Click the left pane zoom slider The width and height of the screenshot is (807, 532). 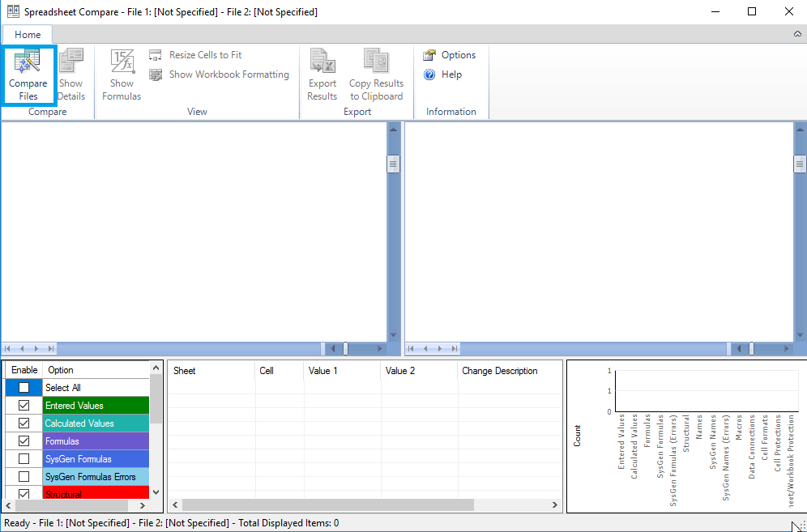(x=345, y=348)
